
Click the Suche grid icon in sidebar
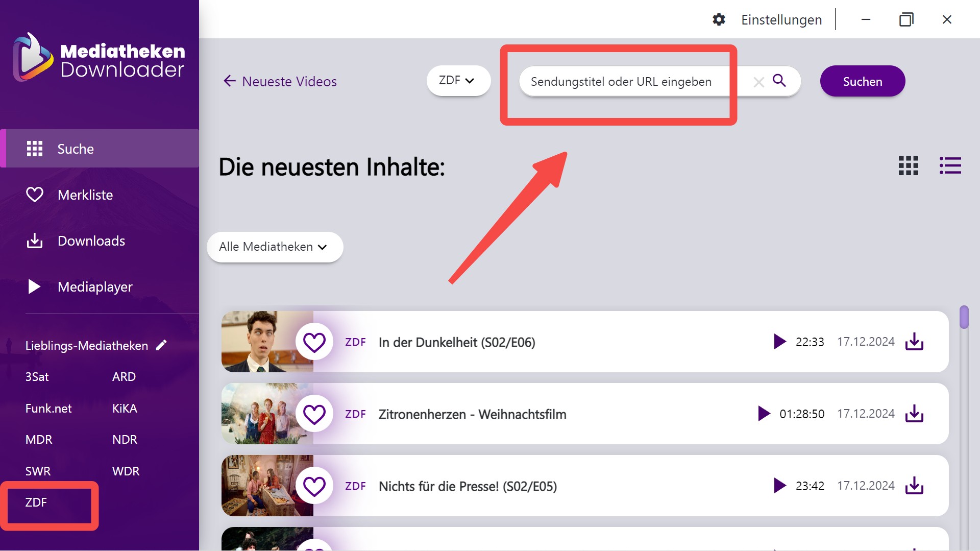[x=35, y=149]
